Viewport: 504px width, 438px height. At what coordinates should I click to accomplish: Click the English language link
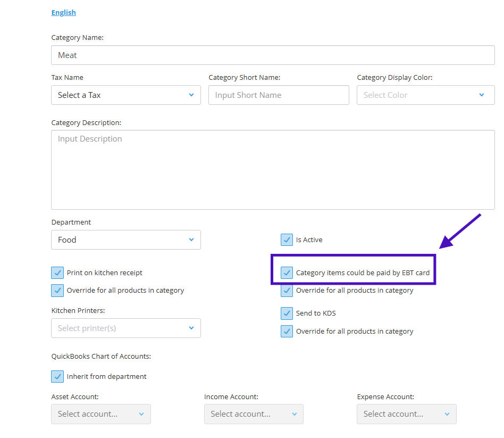click(x=63, y=12)
